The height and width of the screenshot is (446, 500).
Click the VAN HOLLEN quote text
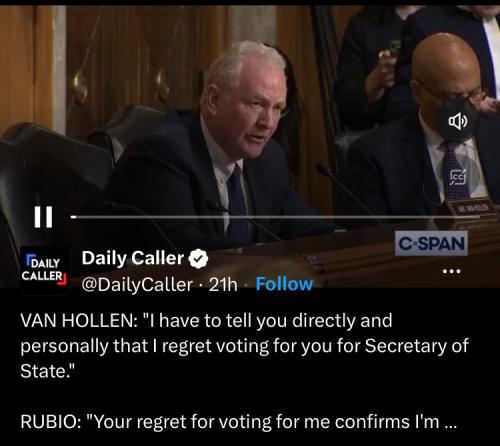click(244, 346)
